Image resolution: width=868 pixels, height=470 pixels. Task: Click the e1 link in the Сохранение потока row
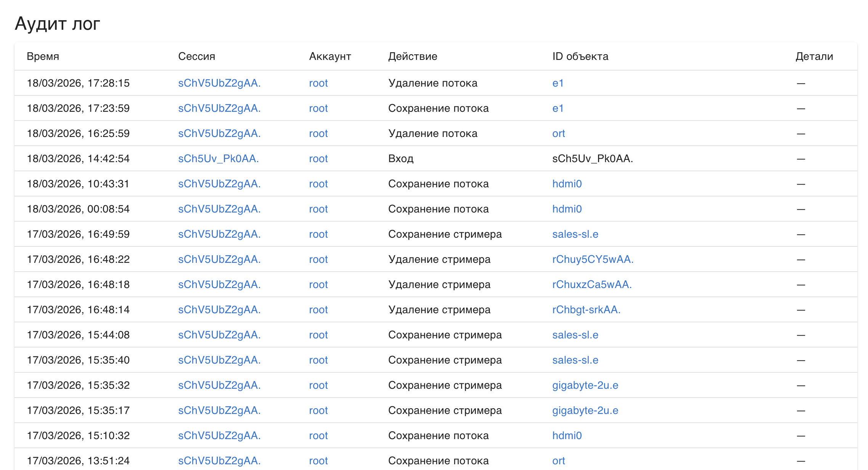point(558,108)
